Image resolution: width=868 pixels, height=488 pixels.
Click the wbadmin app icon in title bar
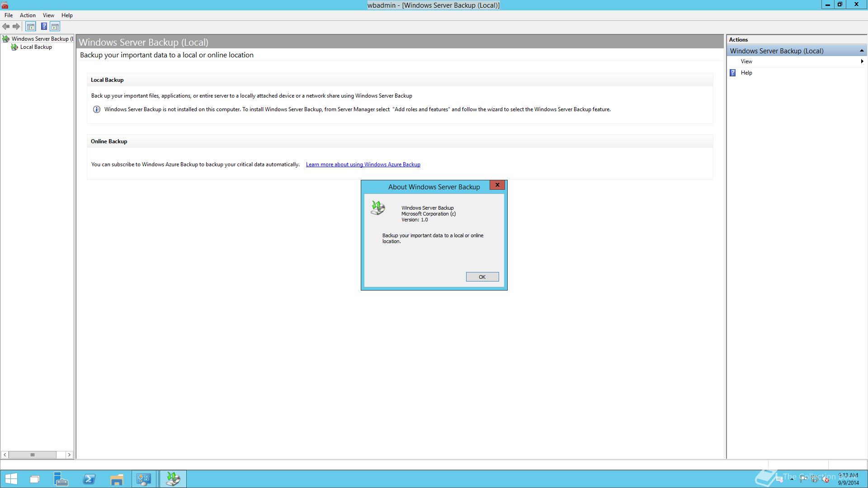(5, 5)
